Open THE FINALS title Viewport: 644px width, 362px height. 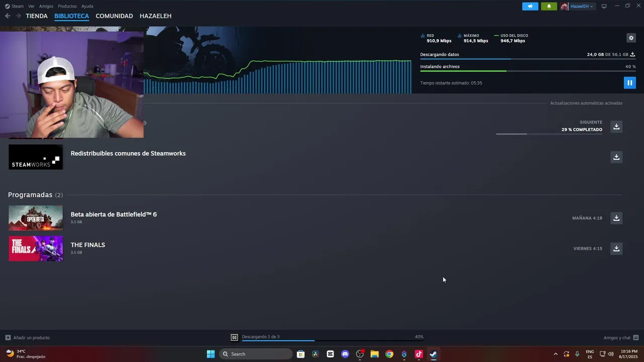click(x=88, y=245)
